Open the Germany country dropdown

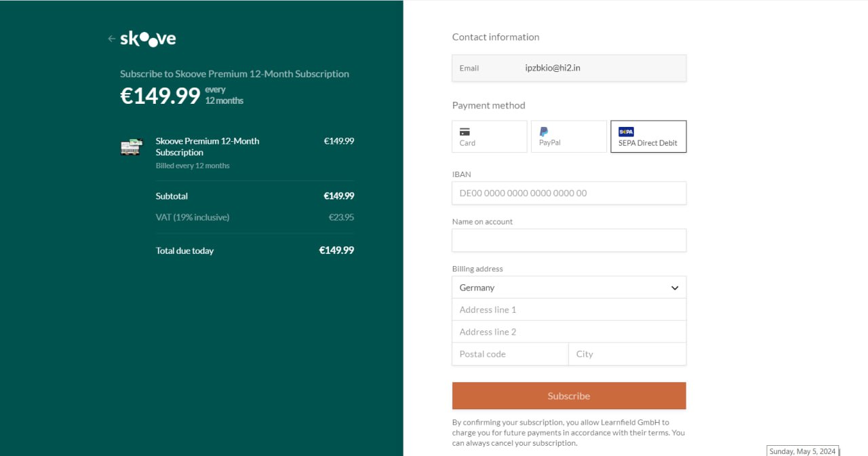pyautogui.click(x=568, y=288)
